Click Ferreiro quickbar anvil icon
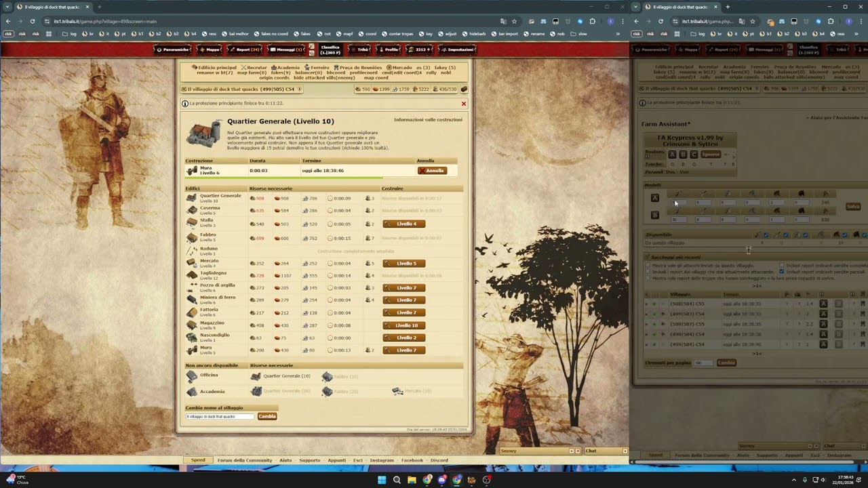 pyautogui.click(x=307, y=68)
